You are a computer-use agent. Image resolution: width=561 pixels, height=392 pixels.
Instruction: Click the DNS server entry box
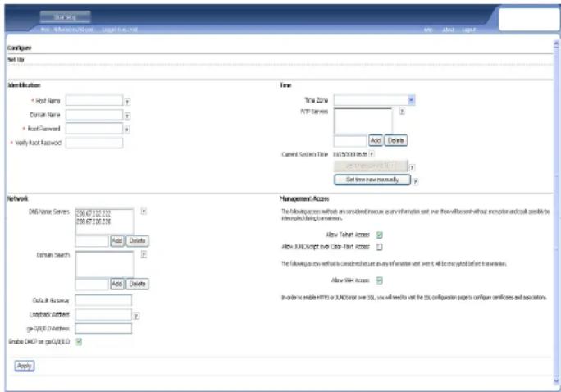(92, 241)
